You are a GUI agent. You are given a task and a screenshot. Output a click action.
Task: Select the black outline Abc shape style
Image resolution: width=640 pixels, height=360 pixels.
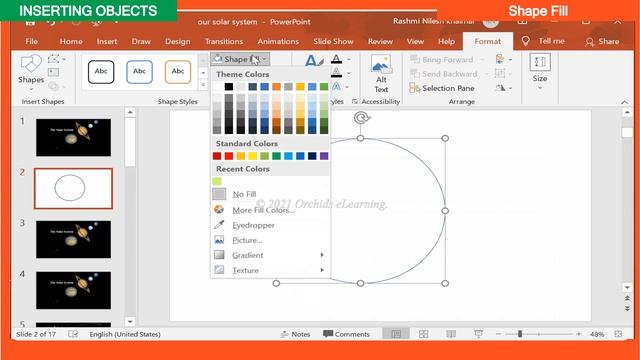(101, 71)
